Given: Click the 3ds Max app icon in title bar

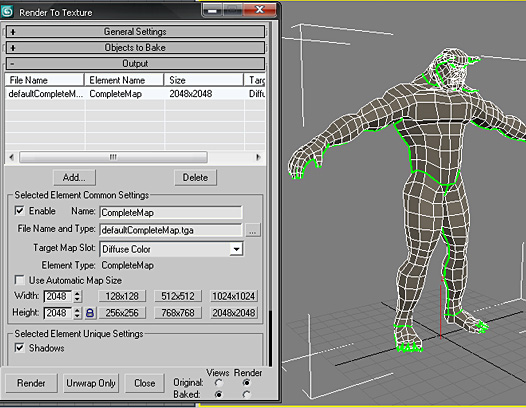Looking at the screenshot, I should click(7, 11).
